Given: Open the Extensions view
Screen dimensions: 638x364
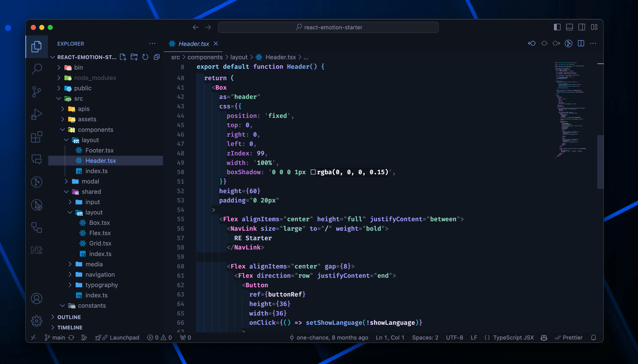Looking at the screenshot, I should pyautogui.click(x=36, y=137).
